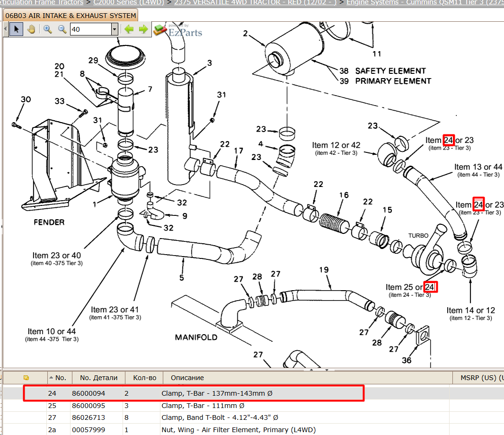504x435 pixels.
Task: Click the 'Item 13 or 44' label
Action: coord(478,167)
